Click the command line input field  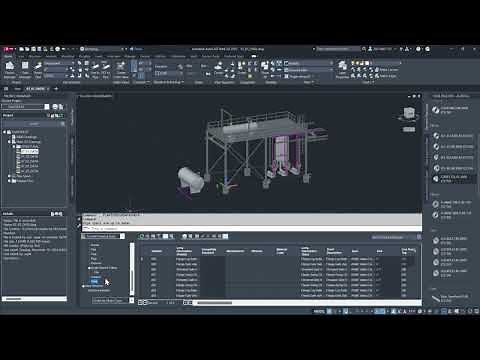pyautogui.click(x=253, y=229)
